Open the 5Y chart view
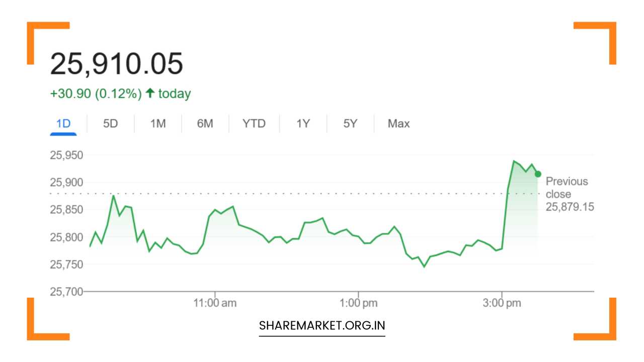Viewport: 644px width, 362px height. pyautogui.click(x=350, y=124)
